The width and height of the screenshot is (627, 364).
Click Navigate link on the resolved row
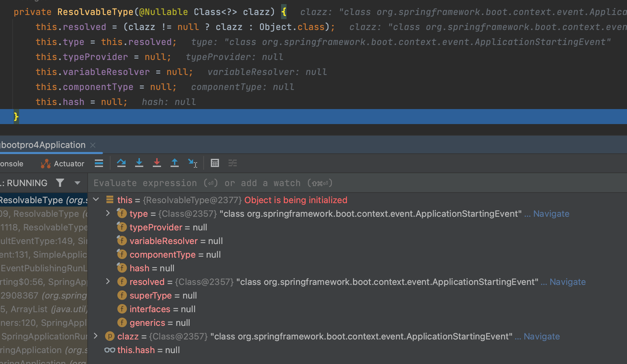568,282
